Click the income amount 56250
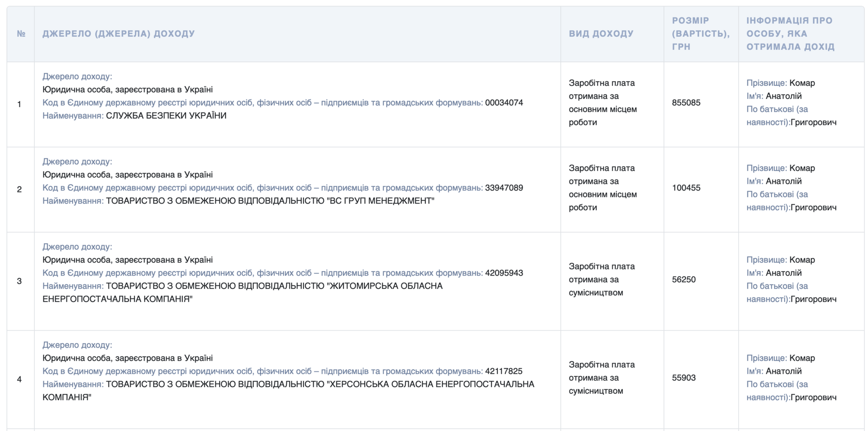Viewport: 868px width, 431px height. pos(684,280)
